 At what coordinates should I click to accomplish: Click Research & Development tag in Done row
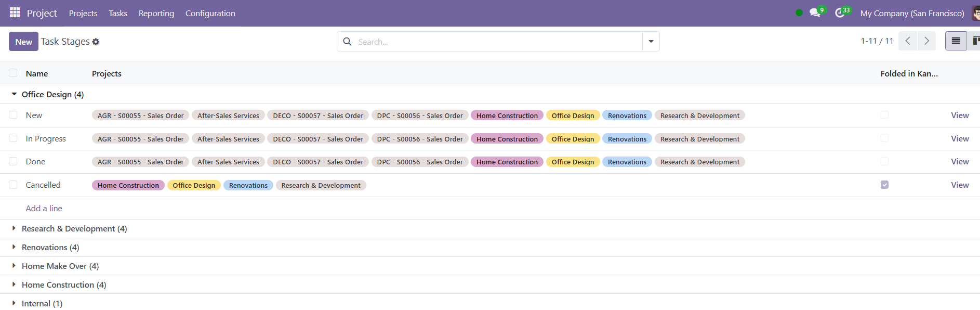click(700, 162)
